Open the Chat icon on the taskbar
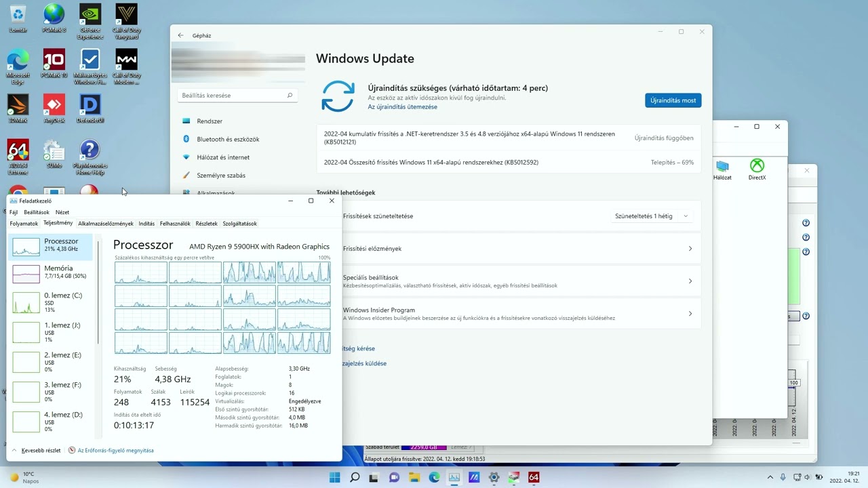Image resolution: width=868 pixels, height=488 pixels. point(394,477)
